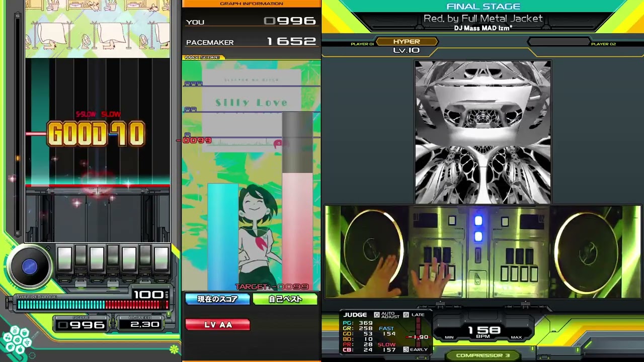Tap on-screen white key 1
644x362 pixels.
click(64, 259)
